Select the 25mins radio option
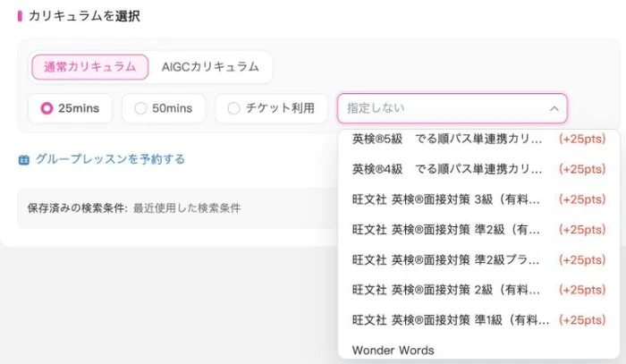 click(71, 108)
